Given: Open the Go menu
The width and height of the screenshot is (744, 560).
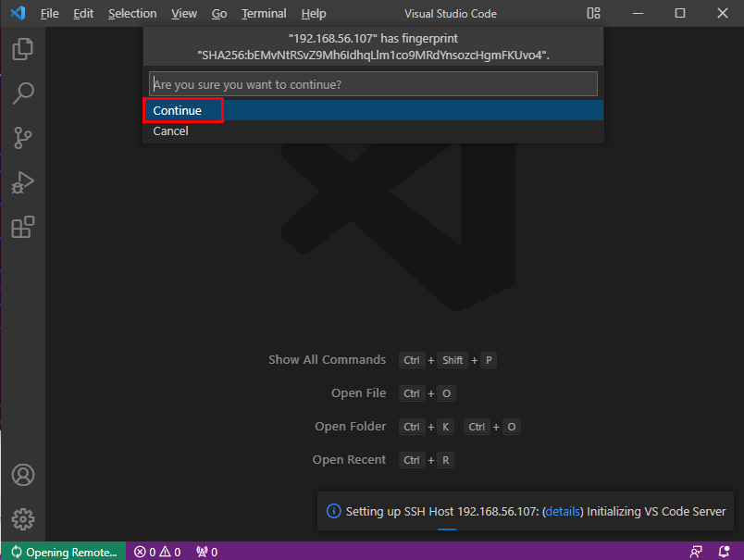Looking at the screenshot, I should (218, 14).
